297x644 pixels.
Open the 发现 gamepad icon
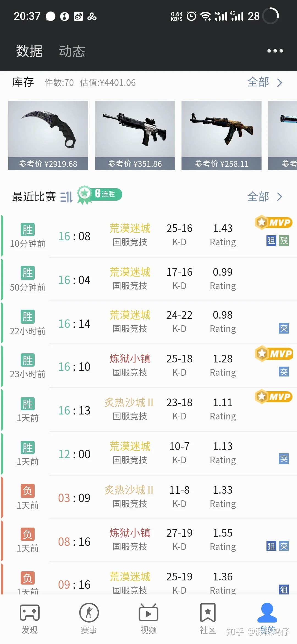coord(29,613)
